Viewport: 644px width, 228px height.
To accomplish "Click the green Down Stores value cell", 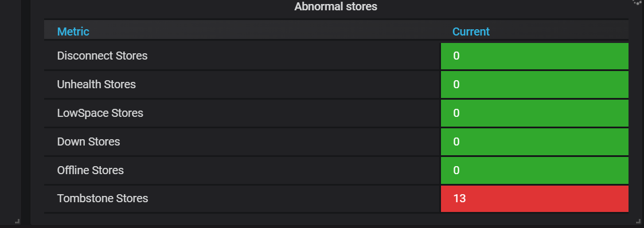I will [534, 142].
